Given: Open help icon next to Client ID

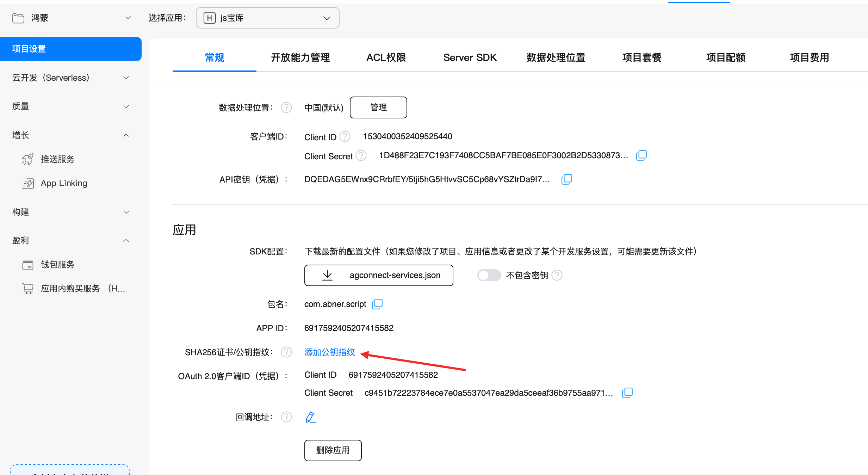Looking at the screenshot, I should (x=345, y=137).
